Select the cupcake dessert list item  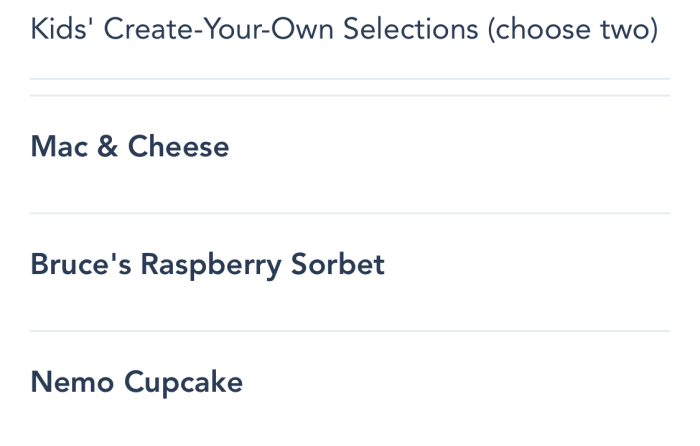136,382
